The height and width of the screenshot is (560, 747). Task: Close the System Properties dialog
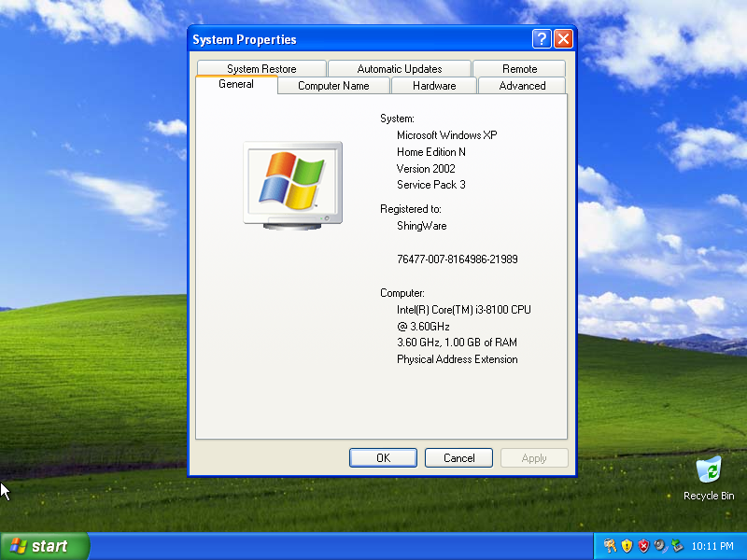tap(563, 39)
